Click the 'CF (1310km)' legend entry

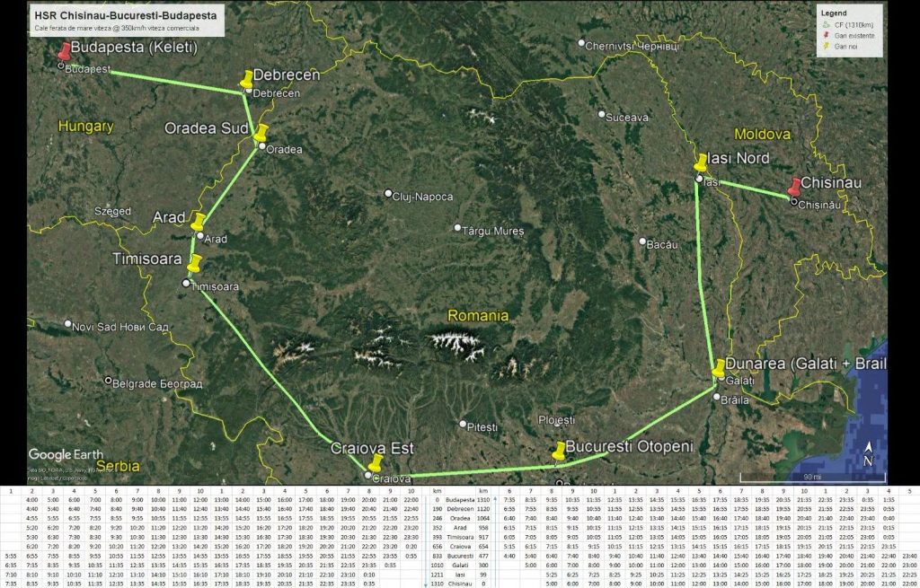pos(854,24)
